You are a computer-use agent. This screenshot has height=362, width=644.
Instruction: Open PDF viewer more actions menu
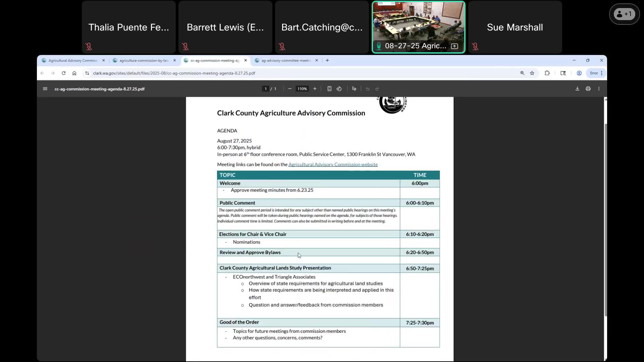pyautogui.click(x=599, y=89)
